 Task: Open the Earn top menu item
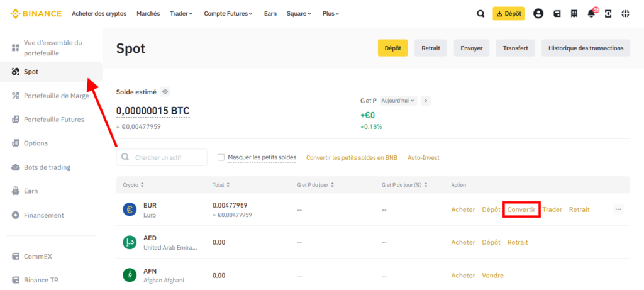(270, 14)
